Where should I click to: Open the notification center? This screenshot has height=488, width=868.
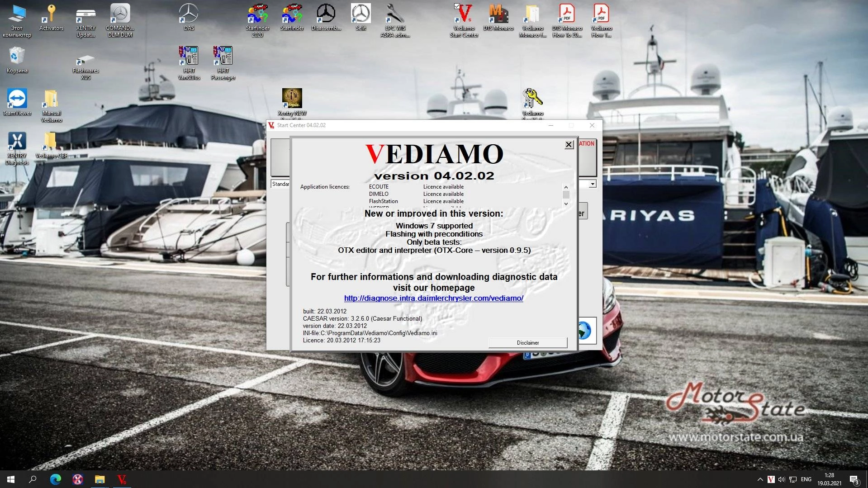pyautogui.click(x=854, y=479)
